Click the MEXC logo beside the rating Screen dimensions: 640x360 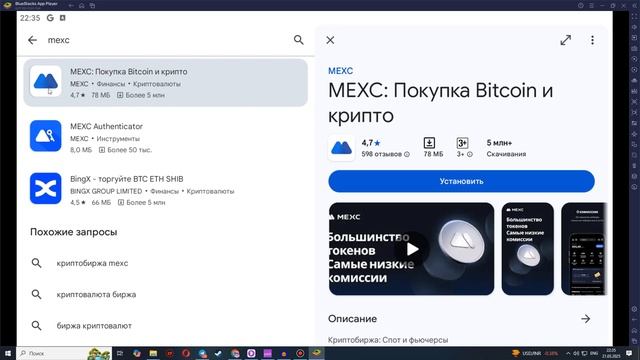point(341,147)
